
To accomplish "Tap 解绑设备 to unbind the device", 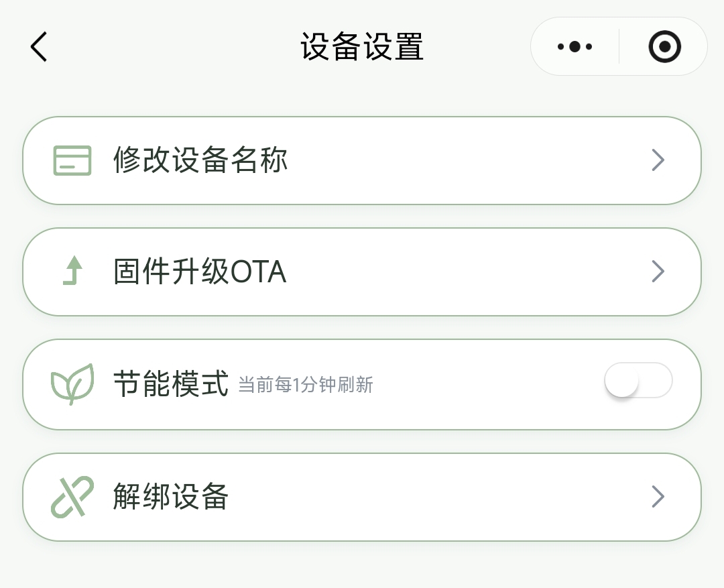I will click(171, 496).
